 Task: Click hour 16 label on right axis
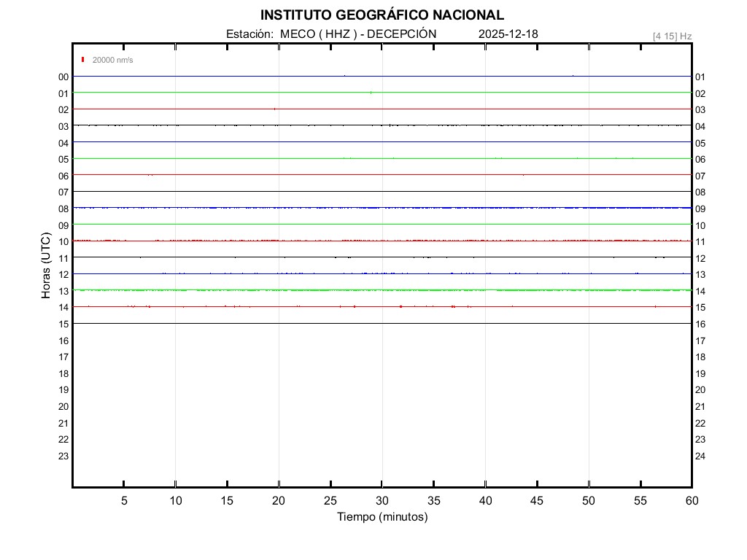(700, 324)
